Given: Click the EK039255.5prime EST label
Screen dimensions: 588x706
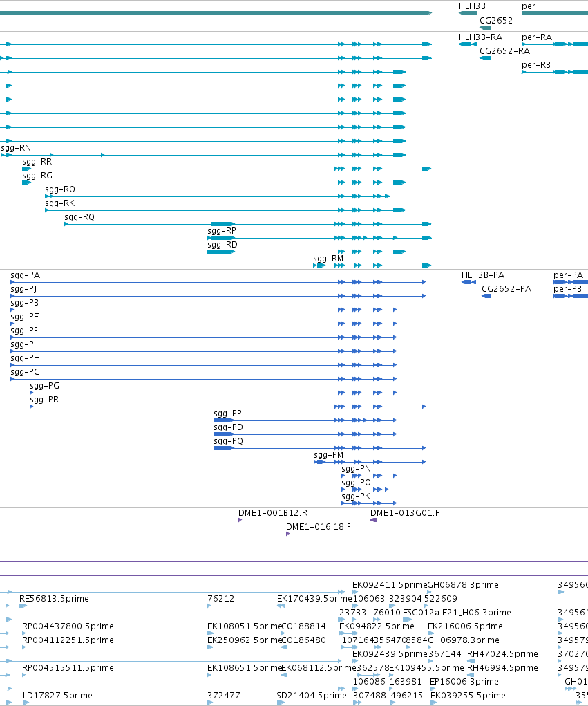Looking at the screenshot, I should click(468, 696).
